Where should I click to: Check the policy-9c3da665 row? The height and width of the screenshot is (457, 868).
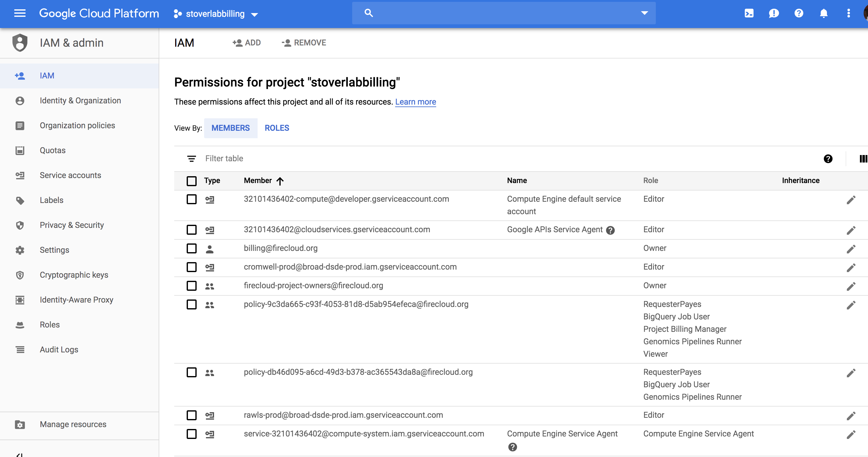pyautogui.click(x=191, y=304)
